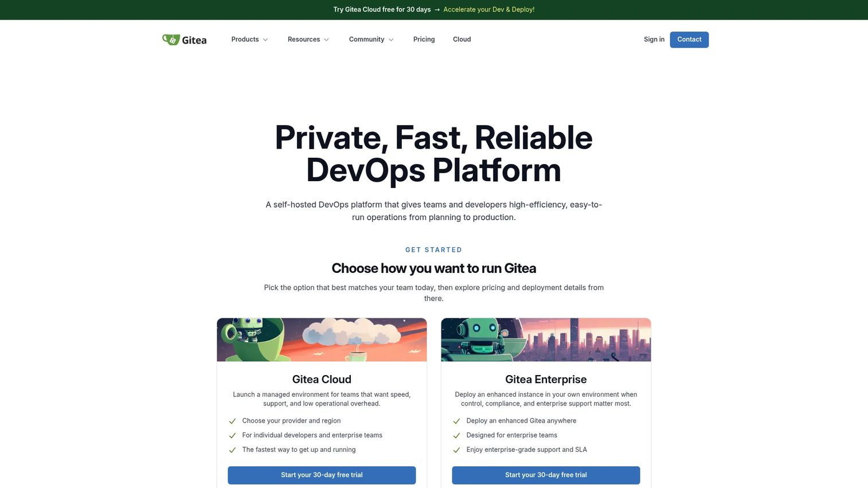Click the checkmark beside 'The fastest way to get up and running'
868x488 pixels.
coord(232,450)
